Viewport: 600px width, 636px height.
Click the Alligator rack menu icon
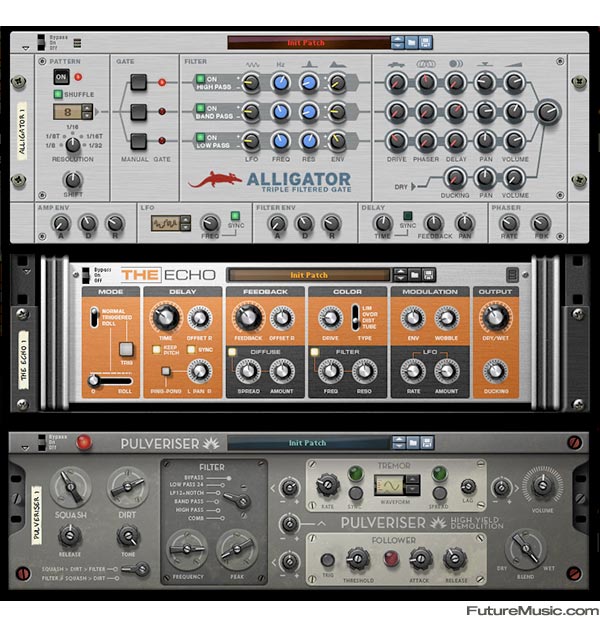coord(77,43)
